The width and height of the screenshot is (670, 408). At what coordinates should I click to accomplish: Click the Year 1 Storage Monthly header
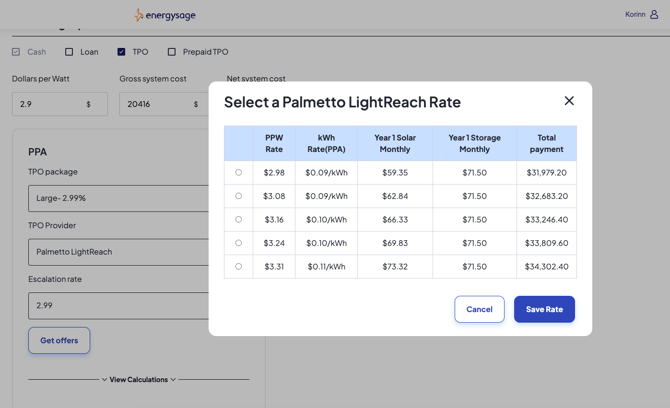(474, 144)
